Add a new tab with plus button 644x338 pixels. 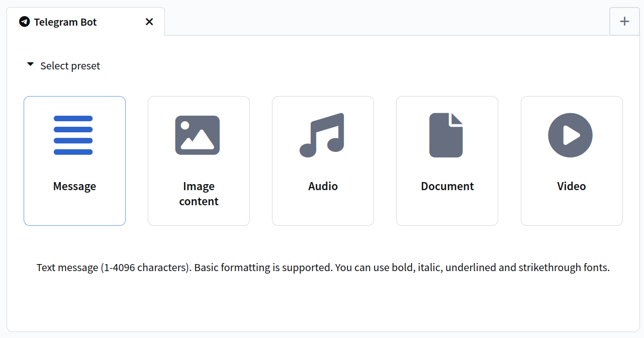pyautogui.click(x=624, y=21)
